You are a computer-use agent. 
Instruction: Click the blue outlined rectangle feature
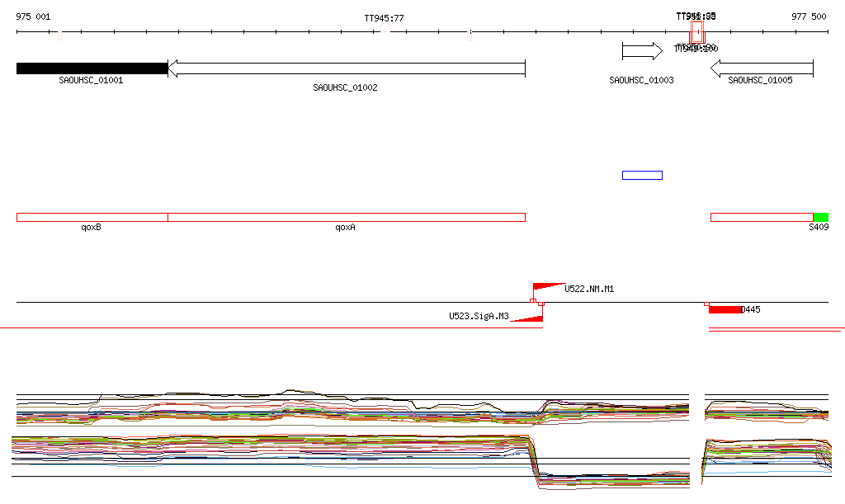click(642, 175)
